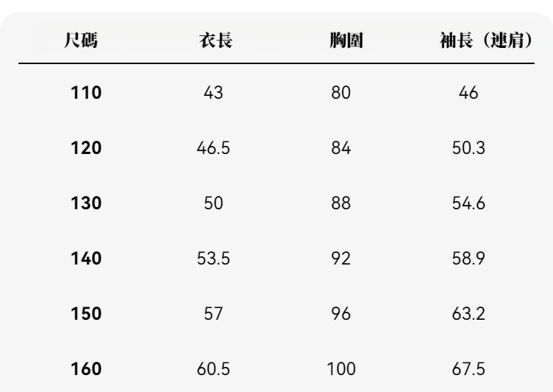This screenshot has height=392, width=553.
Task: Select size 110 row label
Action: click(86, 94)
